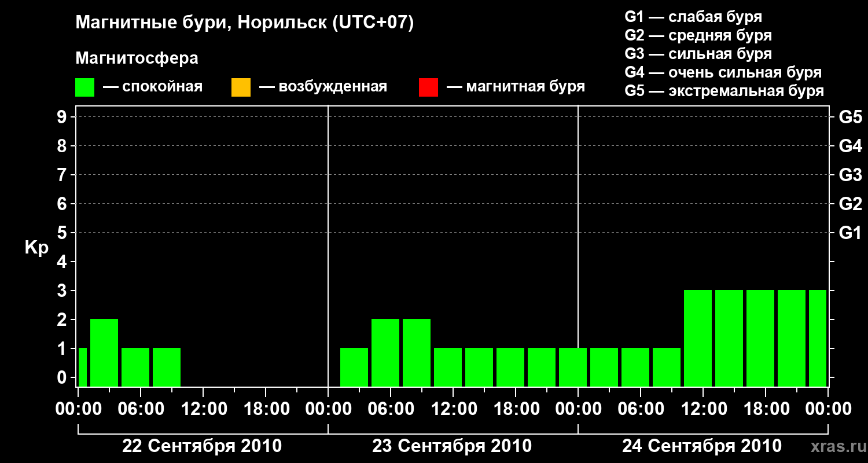The image size is (868, 463).
Task: Click the '24 Сентября 2010' date label
Action: [702, 446]
